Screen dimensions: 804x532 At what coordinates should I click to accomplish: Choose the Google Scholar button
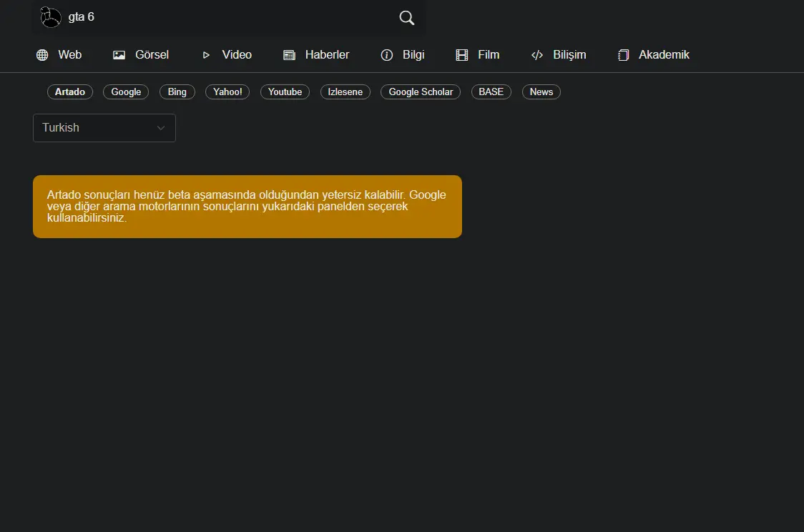point(421,92)
